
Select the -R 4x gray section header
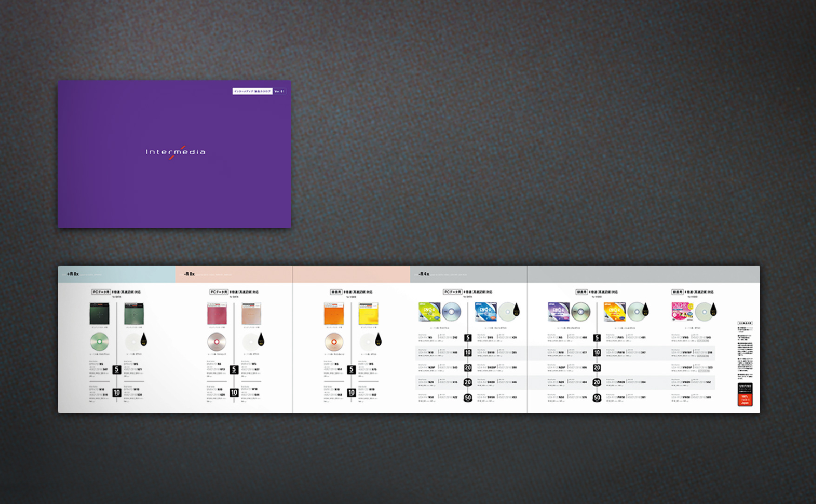585,274
